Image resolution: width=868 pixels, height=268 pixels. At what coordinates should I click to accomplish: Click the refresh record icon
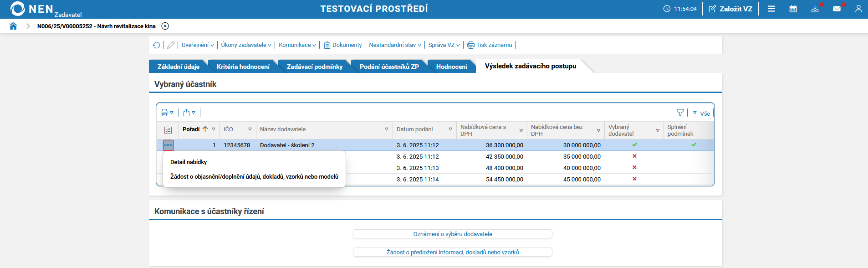[157, 45]
